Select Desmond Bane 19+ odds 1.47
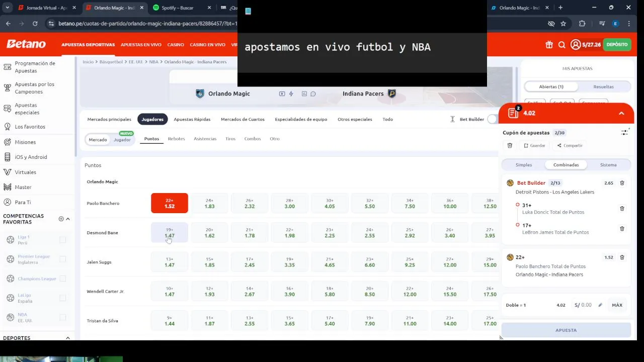Viewport: 644px width, 362px height. 170,232
